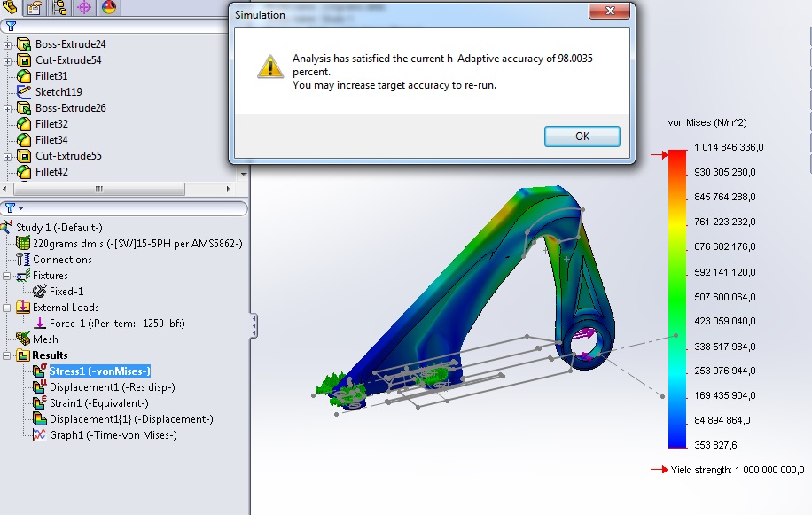
Task: Expand the Boss-Extrude26 feature
Action: [x=7, y=109]
